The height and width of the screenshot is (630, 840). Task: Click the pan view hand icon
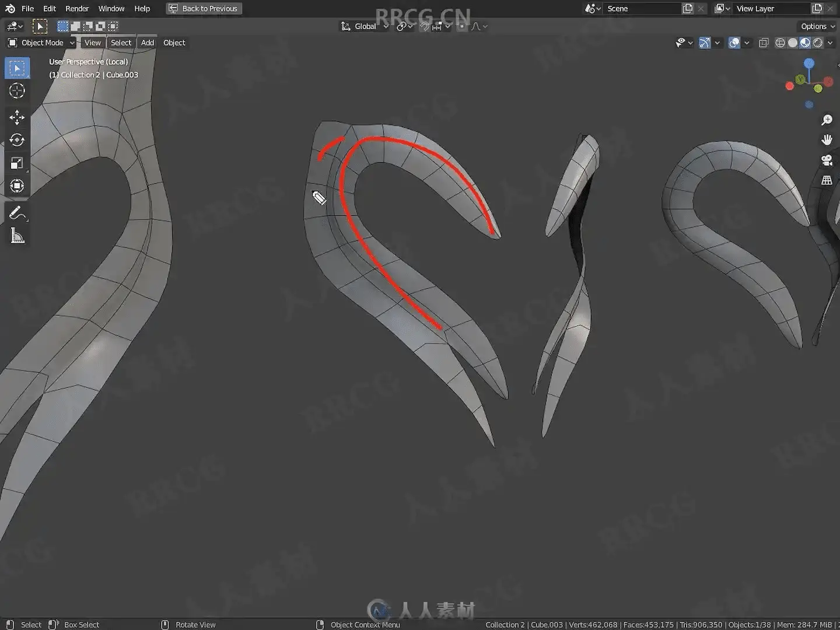827,140
